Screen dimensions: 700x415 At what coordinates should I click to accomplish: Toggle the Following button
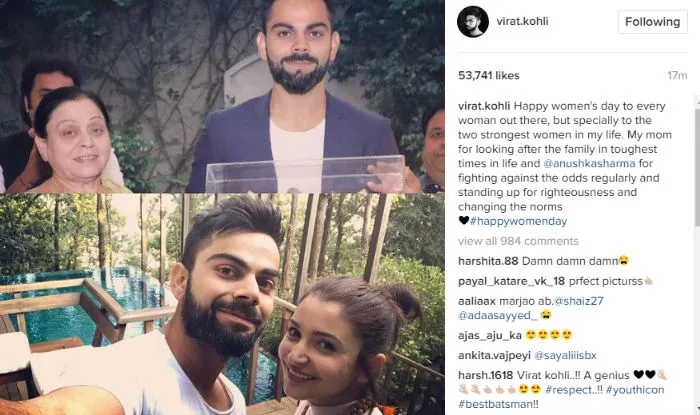point(653,22)
